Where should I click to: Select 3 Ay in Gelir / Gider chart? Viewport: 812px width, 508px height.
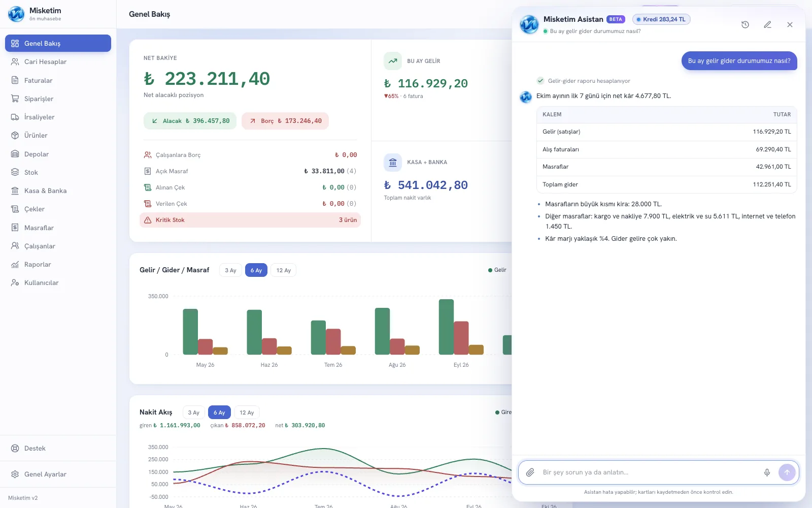point(230,270)
